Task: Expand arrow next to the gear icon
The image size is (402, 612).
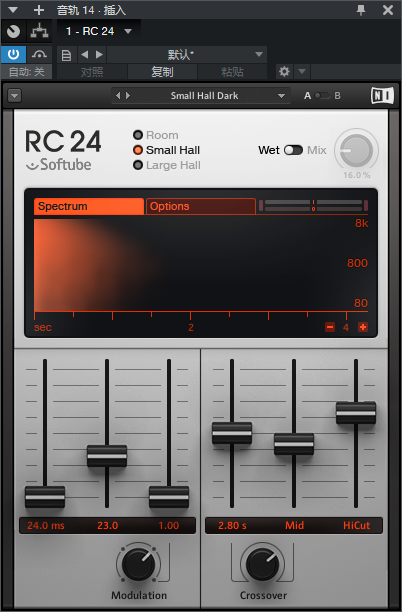Action: click(302, 71)
